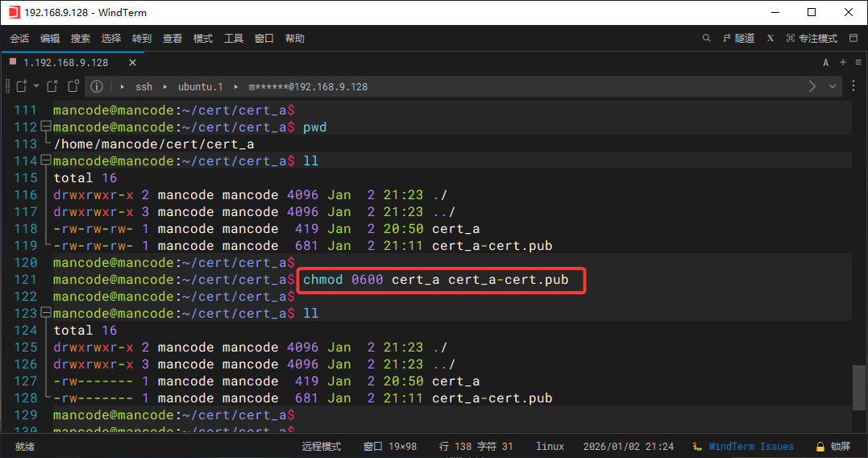Open the 工具 menu

[x=234, y=38]
